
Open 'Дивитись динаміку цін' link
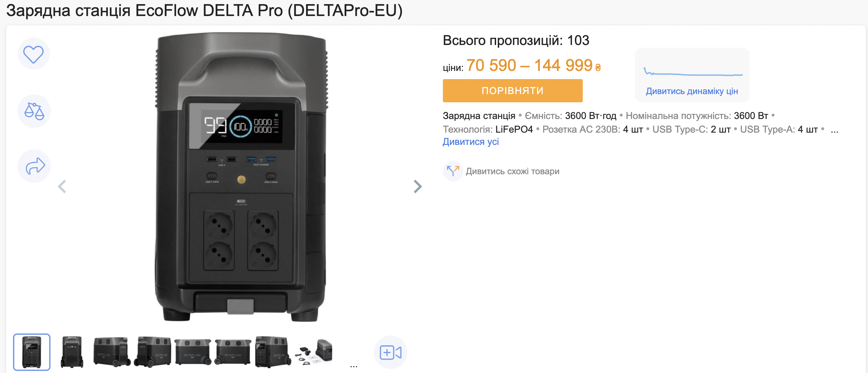pos(692,91)
